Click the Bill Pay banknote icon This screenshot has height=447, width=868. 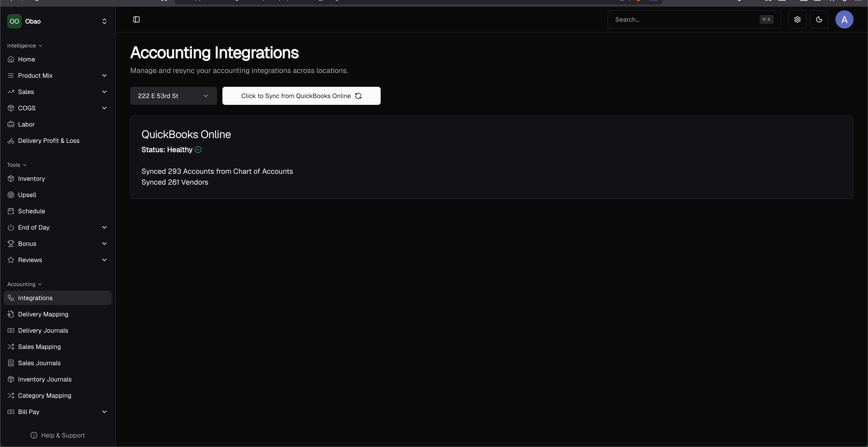(x=11, y=412)
